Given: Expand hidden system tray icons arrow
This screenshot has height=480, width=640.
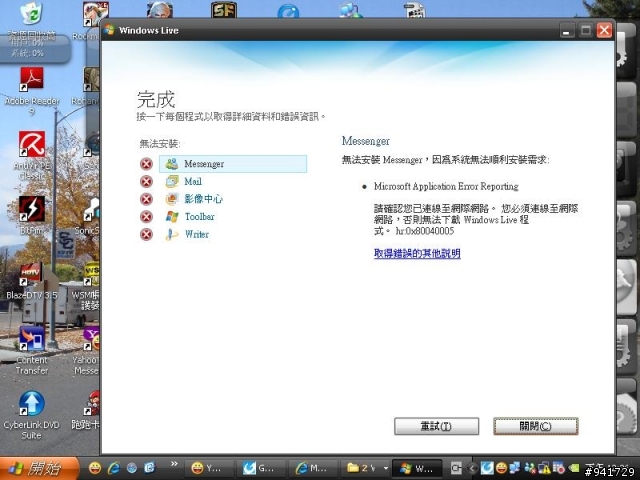Looking at the screenshot, I should pos(473,469).
